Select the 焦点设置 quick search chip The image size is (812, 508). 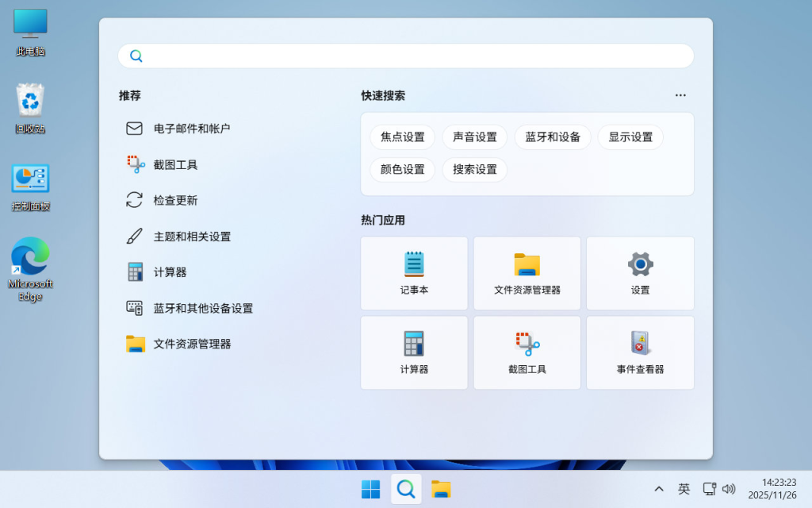coord(402,137)
